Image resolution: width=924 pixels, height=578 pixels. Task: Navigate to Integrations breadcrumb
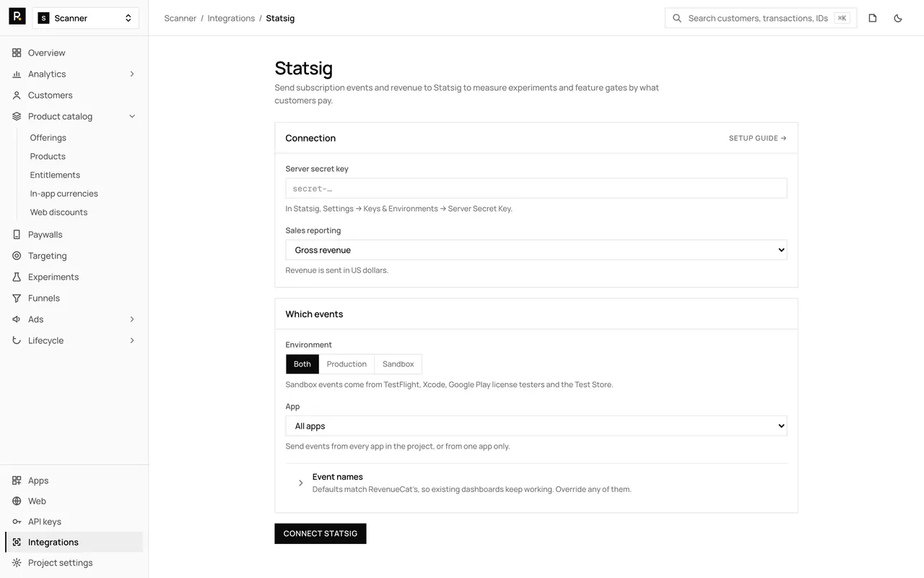[x=231, y=18]
